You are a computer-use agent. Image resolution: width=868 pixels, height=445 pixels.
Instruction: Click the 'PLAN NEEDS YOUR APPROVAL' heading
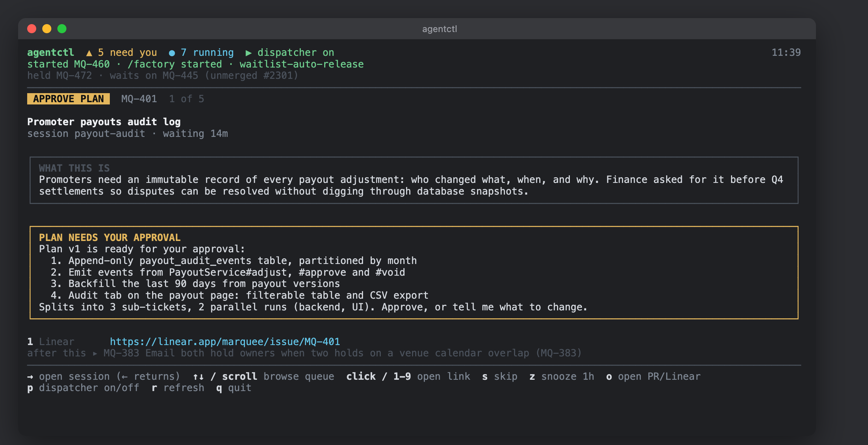coord(110,238)
